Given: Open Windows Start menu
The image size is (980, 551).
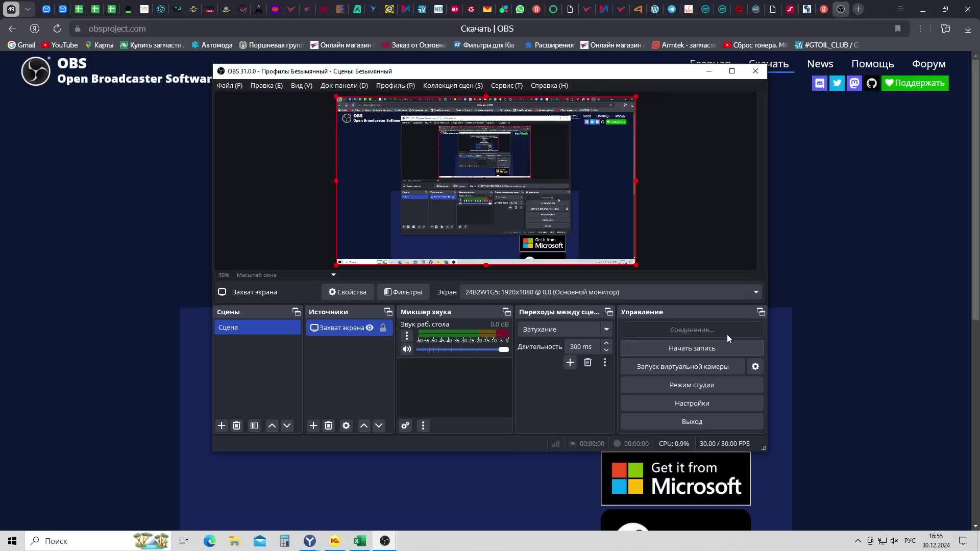Looking at the screenshot, I should coord(12,541).
